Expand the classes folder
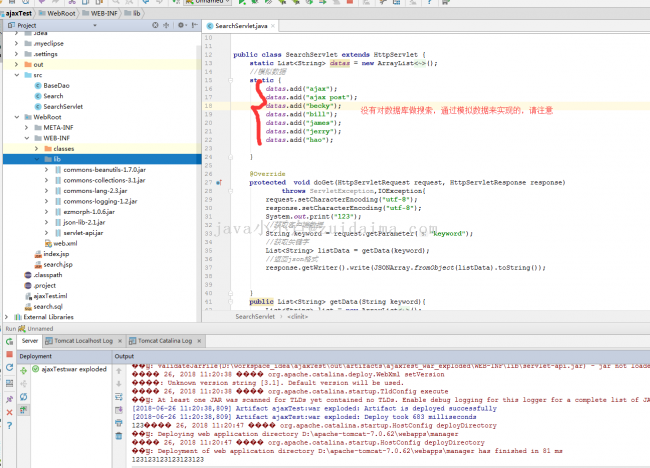The image size is (650, 468). tap(36, 148)
